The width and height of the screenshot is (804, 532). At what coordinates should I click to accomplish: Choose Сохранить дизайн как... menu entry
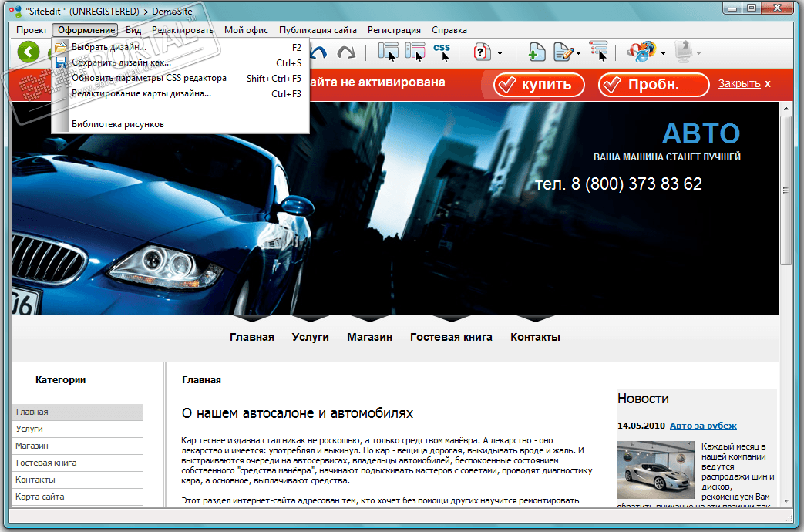coord(180,62)
